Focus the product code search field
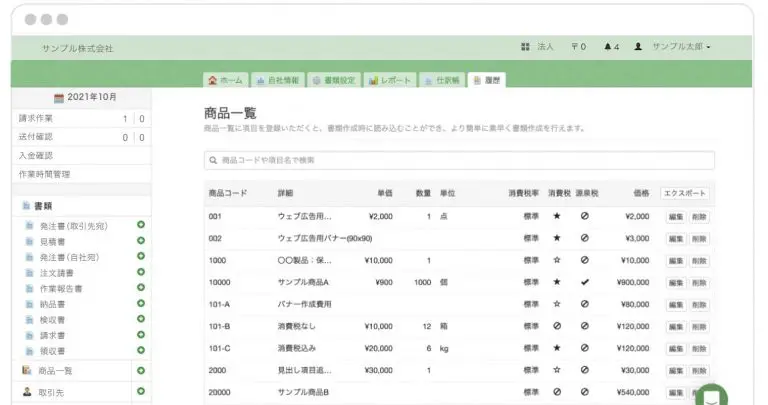Image resolution: width=768 pixels, height=405 pixels. pos(459,160)
